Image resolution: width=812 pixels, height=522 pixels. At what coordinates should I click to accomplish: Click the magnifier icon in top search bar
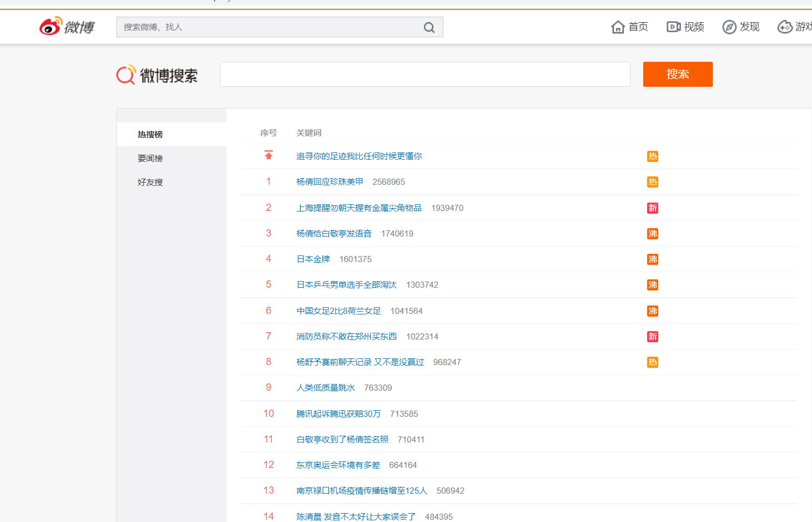pos(429,27)
